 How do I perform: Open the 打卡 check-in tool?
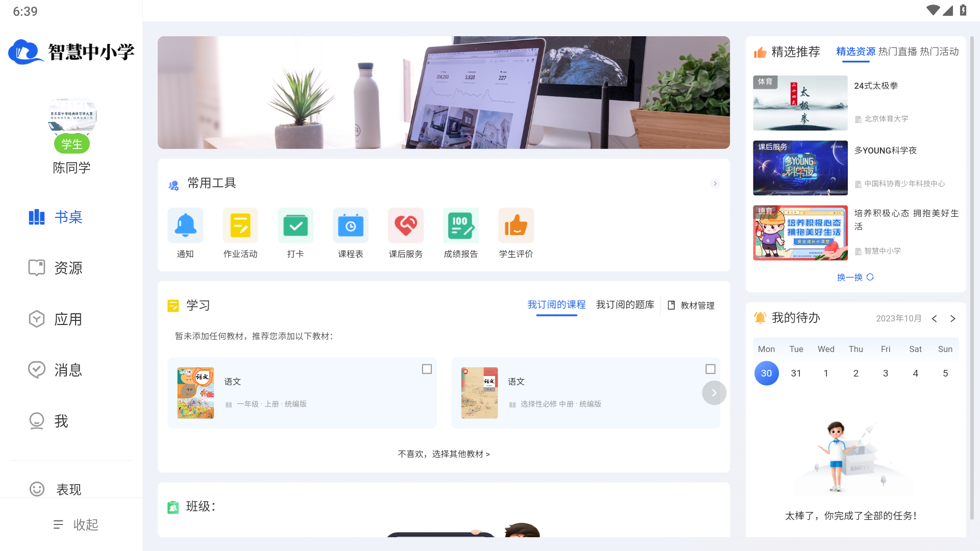[295, 234]
